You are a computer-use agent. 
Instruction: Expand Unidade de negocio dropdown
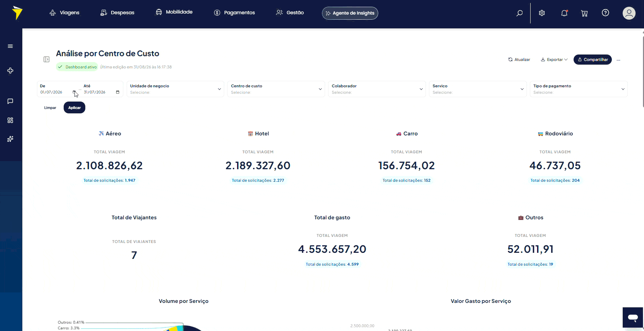coord(175,89)
